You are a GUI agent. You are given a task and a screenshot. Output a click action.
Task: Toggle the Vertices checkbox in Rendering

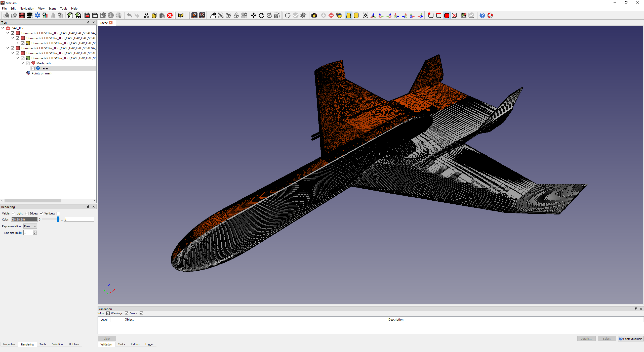click(x=58, y=213)
